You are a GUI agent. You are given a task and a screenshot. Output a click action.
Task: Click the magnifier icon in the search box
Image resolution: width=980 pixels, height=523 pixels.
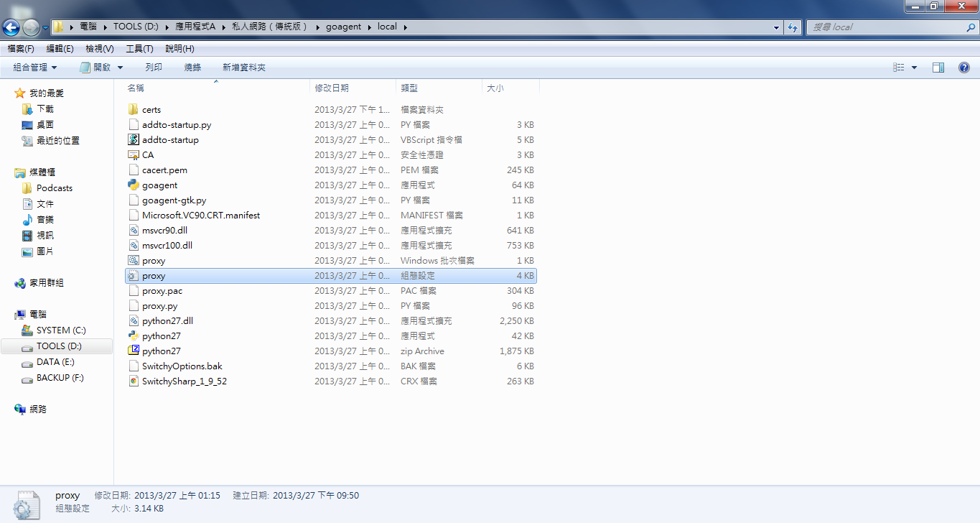(971, 27)
